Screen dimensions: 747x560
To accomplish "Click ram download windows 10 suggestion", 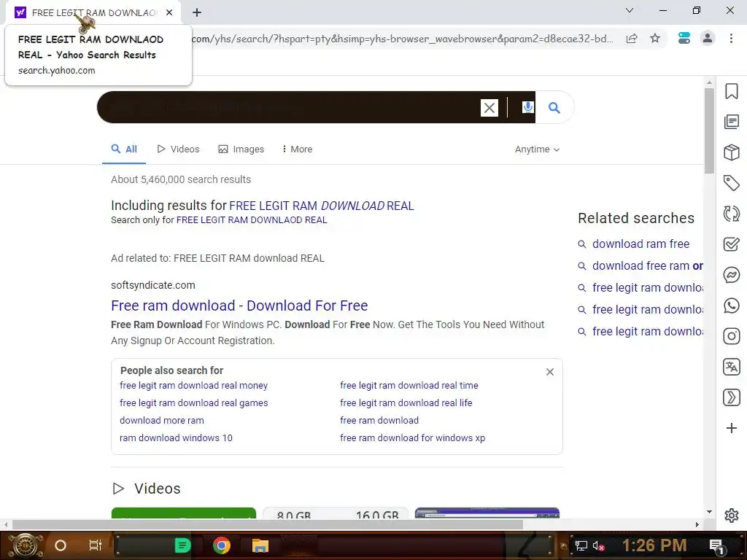I will (176, 437).
